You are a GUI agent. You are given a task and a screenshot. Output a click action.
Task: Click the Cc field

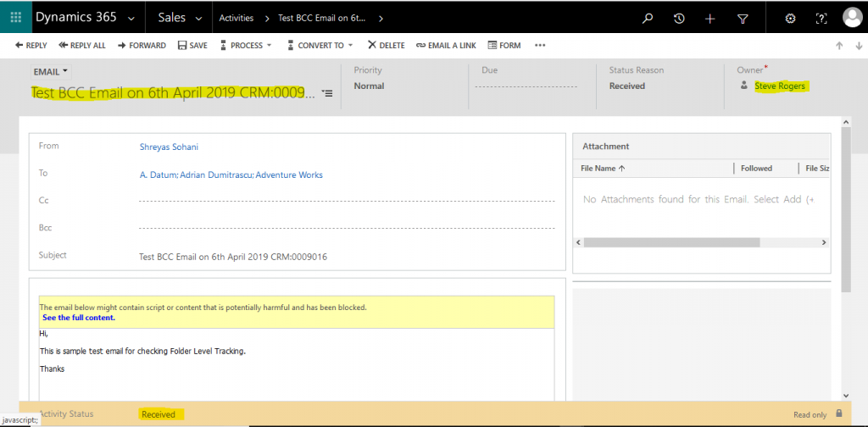[x=347, y=200]
